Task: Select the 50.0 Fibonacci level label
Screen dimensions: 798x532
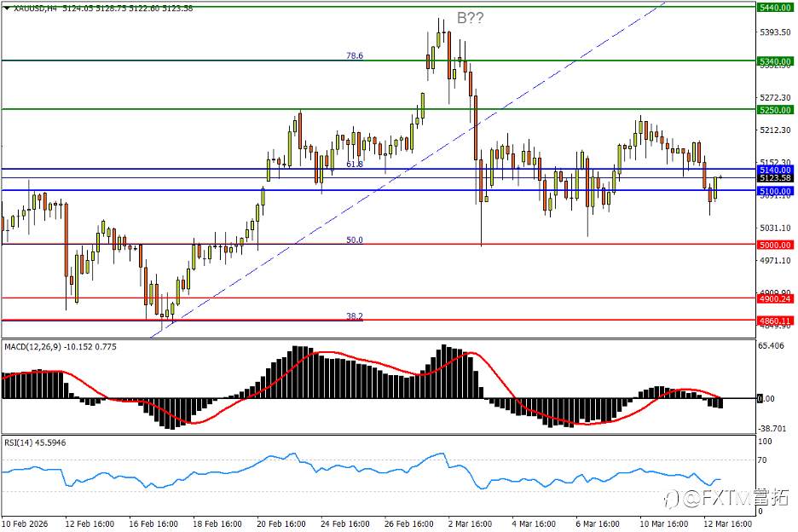Action: point(355,240)
